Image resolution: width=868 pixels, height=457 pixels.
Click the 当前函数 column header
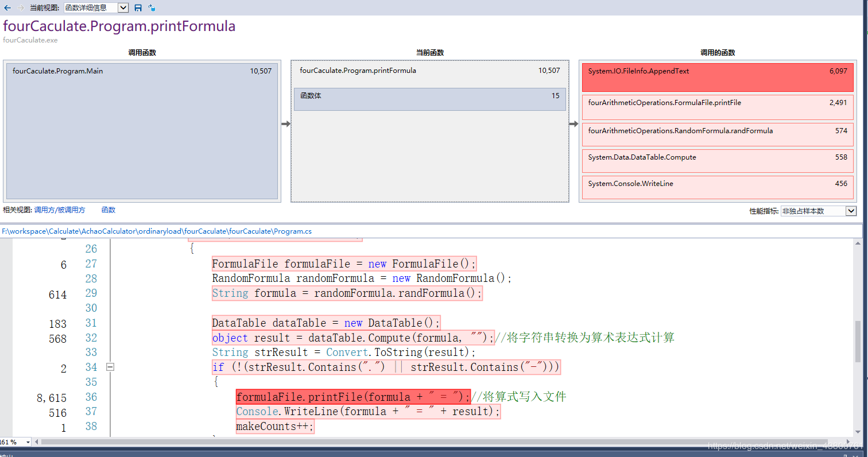click(x=430, y=53)
